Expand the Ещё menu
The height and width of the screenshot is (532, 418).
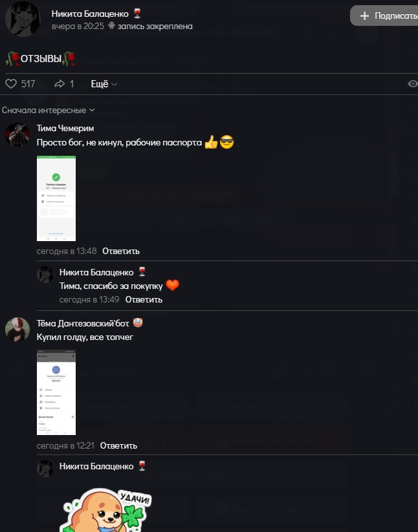point(104,84)
